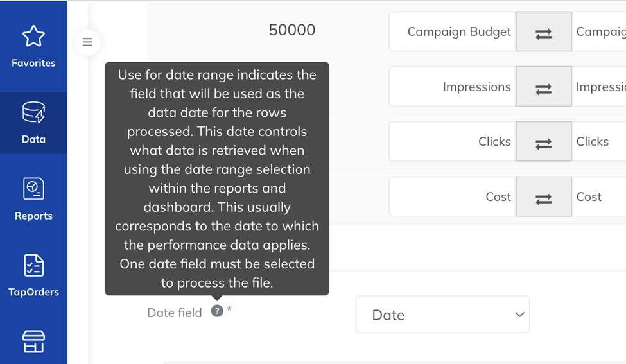Toggle the hamburger menu button
Image resolution: width=626 pixels, height=364 pixels.
point(87,42)
